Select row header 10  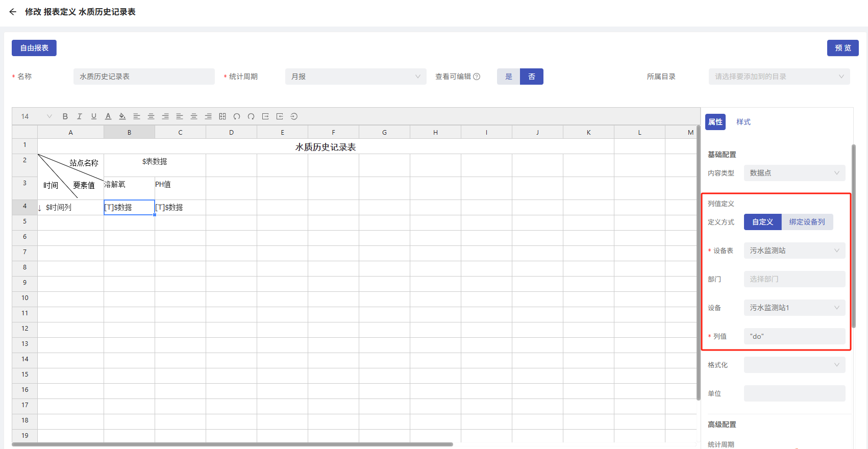[24, 298]
